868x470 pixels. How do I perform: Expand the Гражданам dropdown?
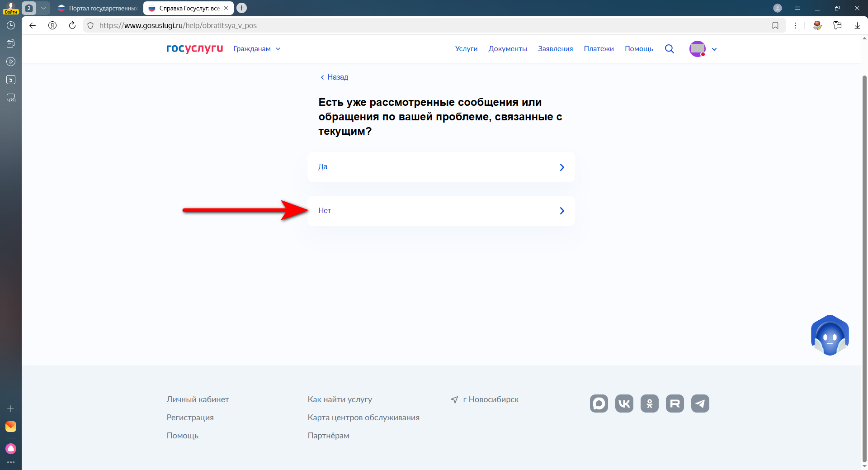(x=257, y=49)
